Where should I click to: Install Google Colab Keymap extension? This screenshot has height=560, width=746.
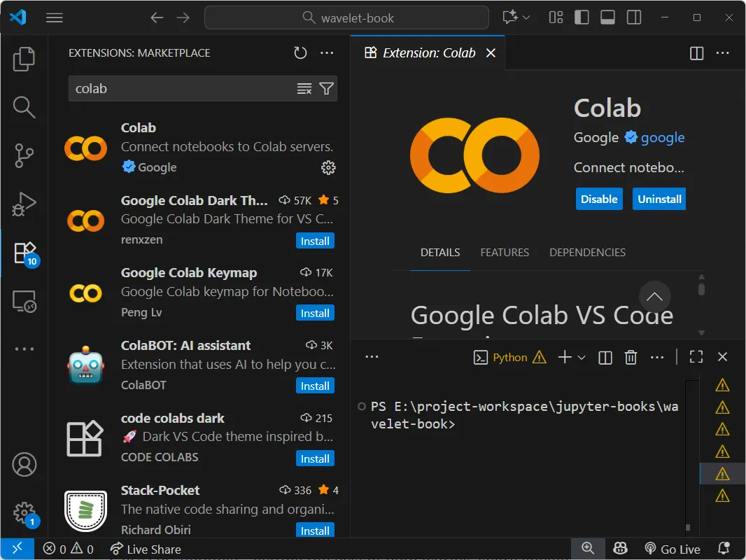click(315, 313)
